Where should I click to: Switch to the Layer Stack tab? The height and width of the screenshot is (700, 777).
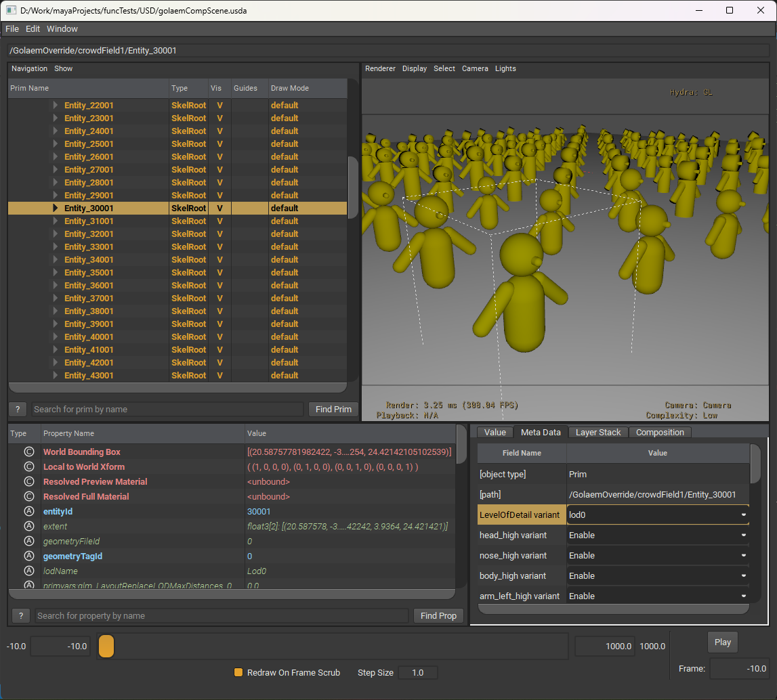point(598,433)
